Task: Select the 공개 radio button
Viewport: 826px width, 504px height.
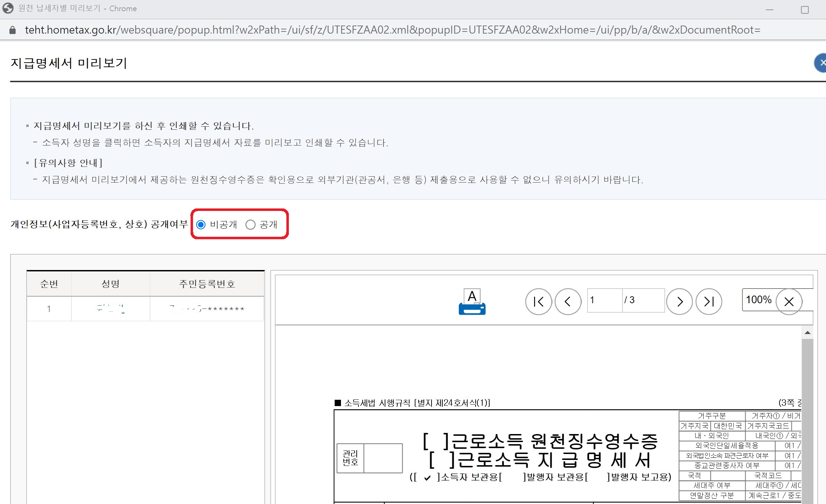Action: 250,225
